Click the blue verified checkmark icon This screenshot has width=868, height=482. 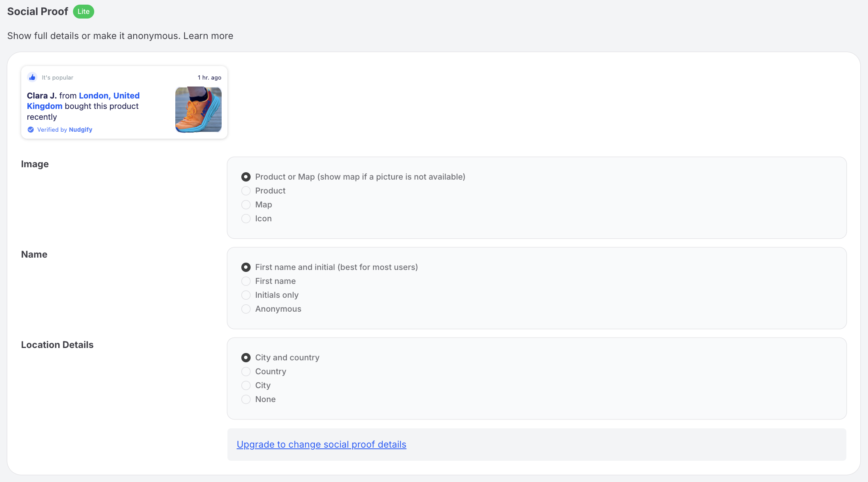31,130
